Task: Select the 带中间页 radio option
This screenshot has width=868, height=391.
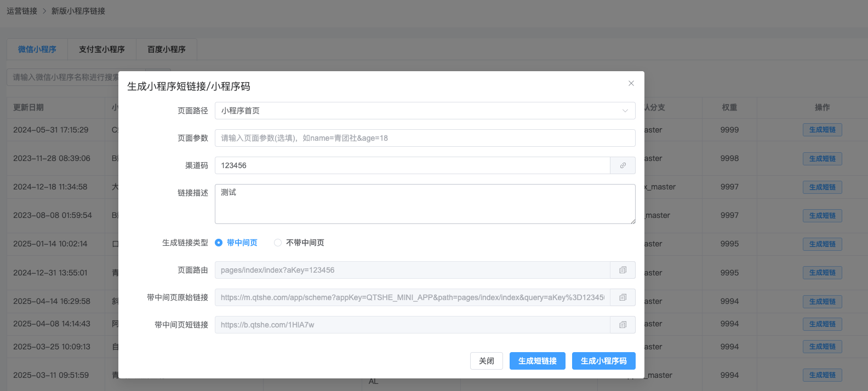Action: pyautogui.click(x=236, y=243)
